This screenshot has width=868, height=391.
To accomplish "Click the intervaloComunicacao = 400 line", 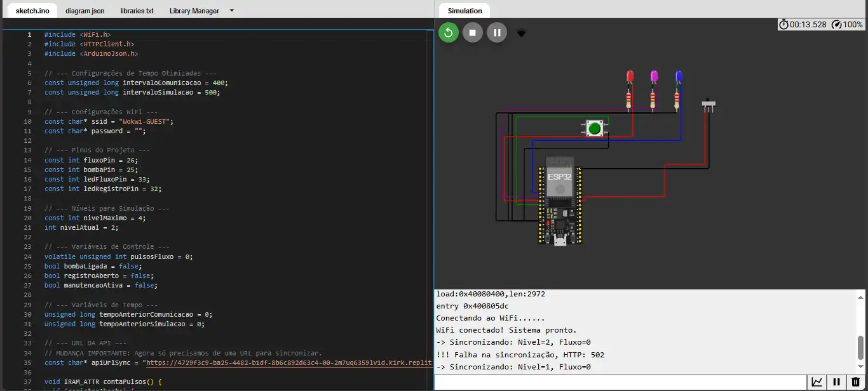I will click(x=136, y=83).
